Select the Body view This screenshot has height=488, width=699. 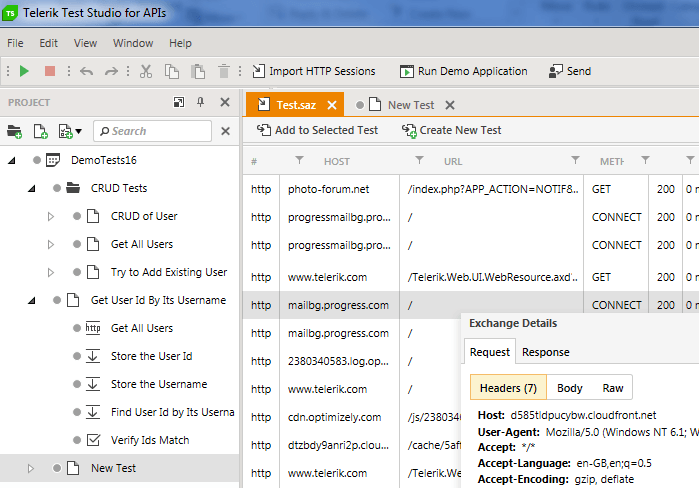click(x=570, y=388)
